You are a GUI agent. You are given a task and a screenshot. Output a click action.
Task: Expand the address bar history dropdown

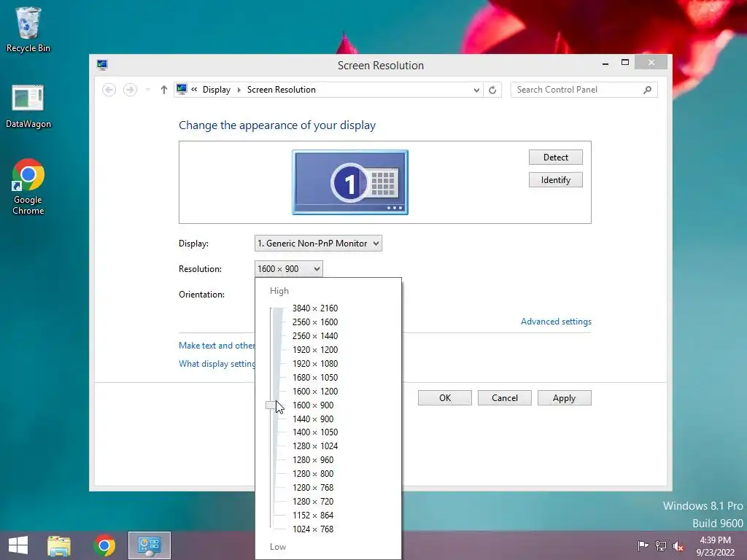coord(476,90)
